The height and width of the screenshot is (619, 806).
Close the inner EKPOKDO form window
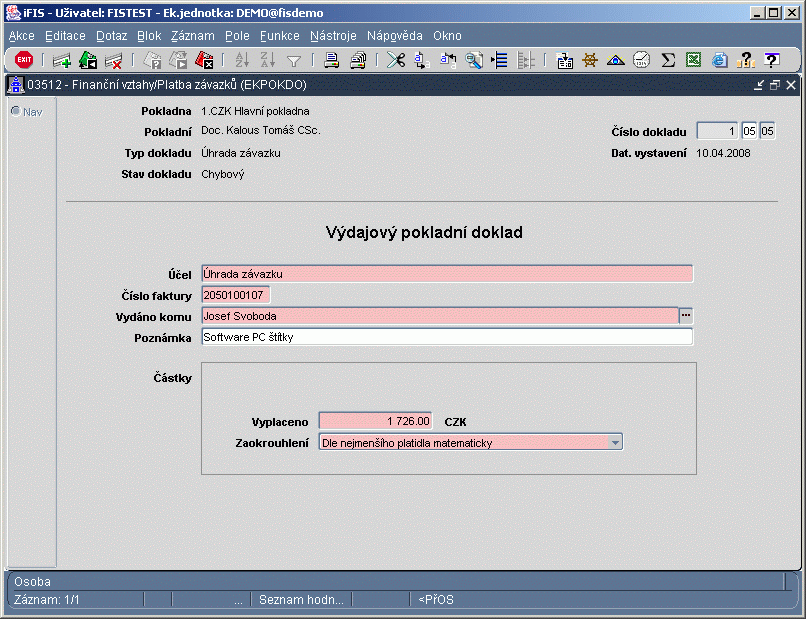[791, 85]
